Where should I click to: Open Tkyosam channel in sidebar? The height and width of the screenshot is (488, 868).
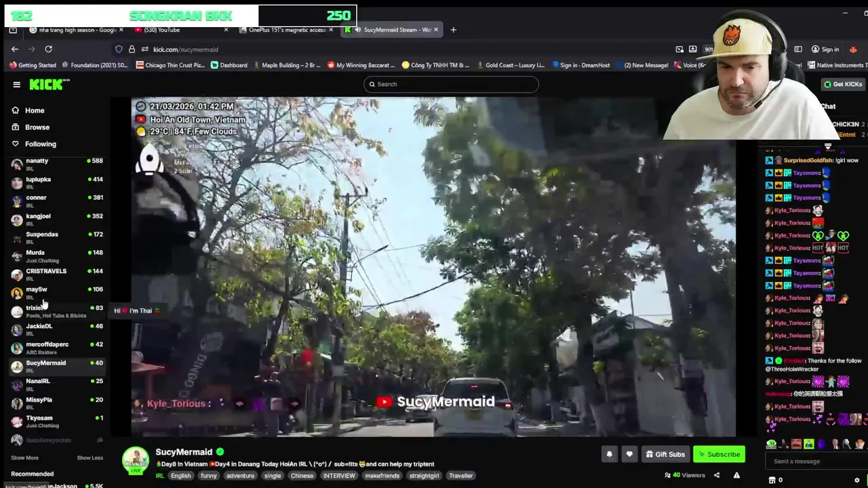pos(57,421)
